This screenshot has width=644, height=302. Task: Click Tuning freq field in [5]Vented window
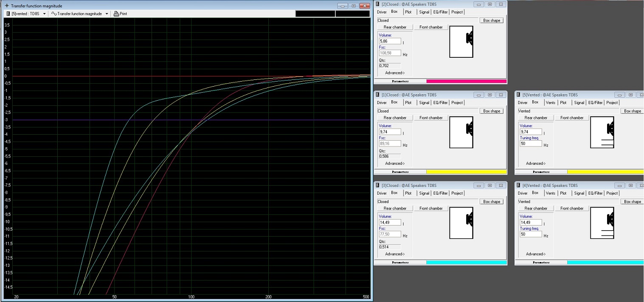(531, 144)
